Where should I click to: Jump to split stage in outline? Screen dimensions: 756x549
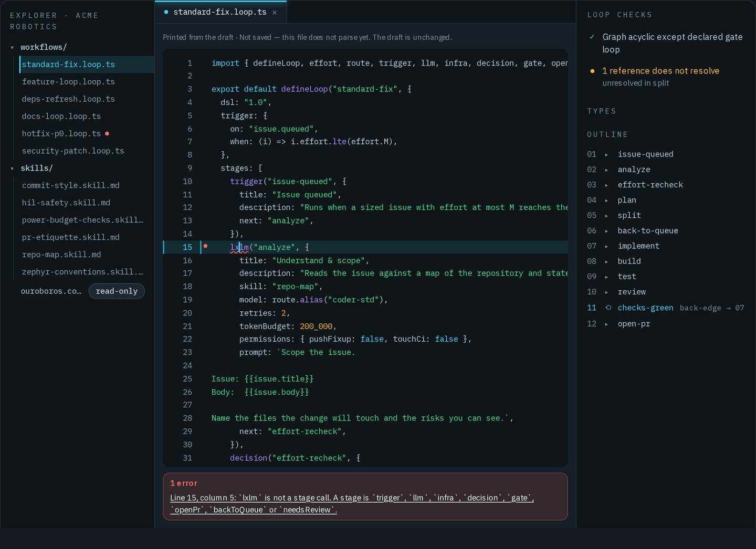(629, 216)
